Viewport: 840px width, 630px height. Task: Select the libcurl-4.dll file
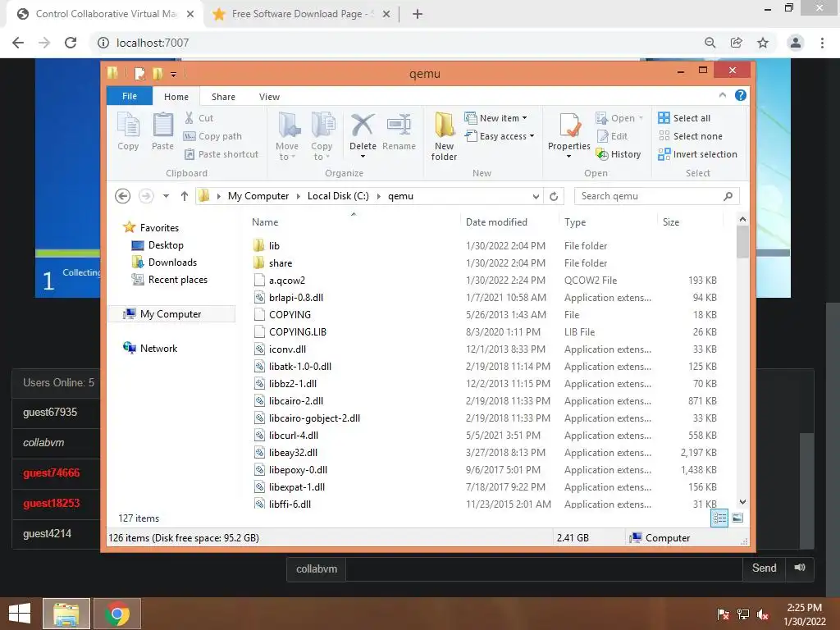click(x=294, y=436)
